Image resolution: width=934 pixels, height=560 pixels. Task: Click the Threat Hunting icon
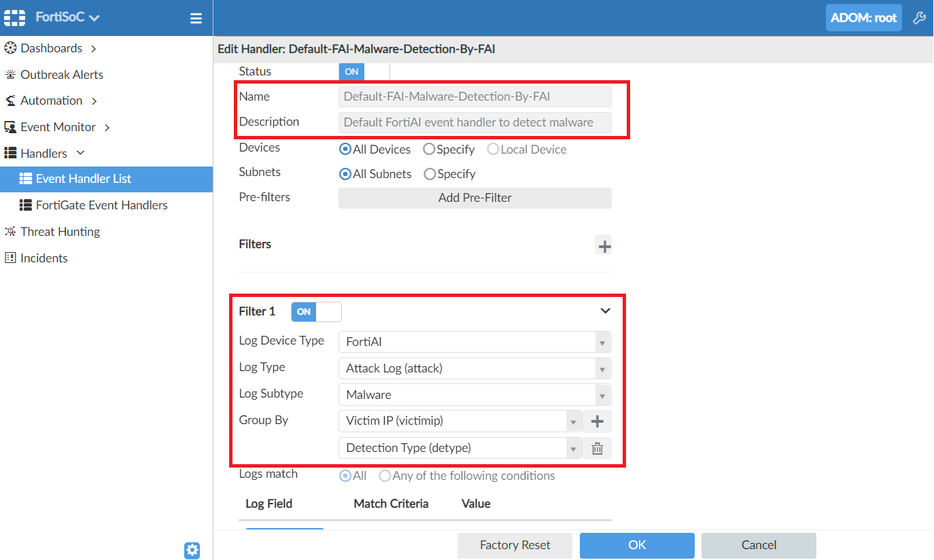[10, 232]
